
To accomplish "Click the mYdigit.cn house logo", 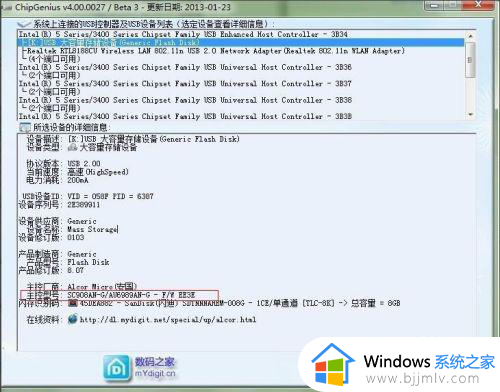I will pyautogui.click(x=116, y=368).
